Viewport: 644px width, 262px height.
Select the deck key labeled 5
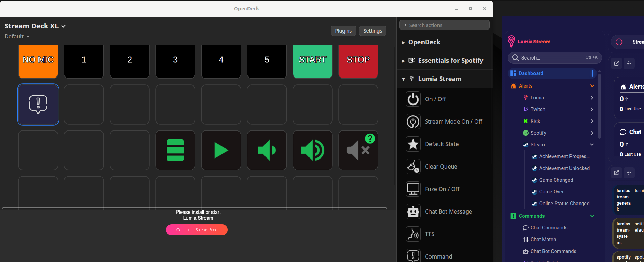tap(267, 61)
